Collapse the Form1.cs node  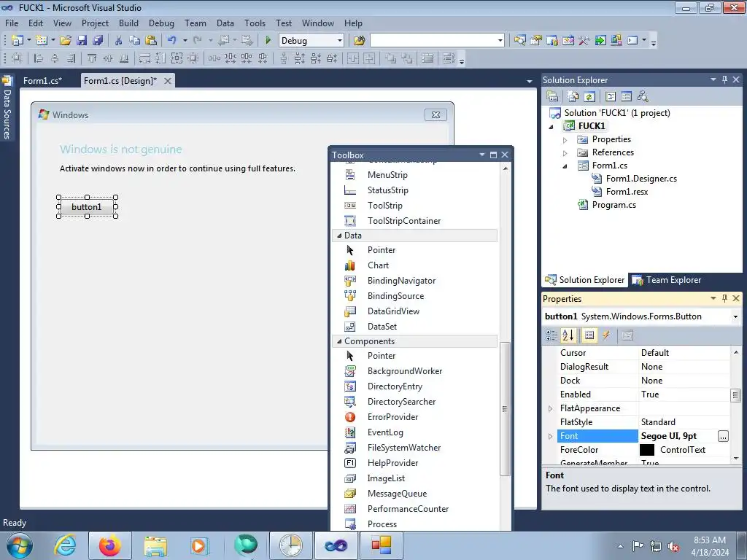(x=565, y=166)
